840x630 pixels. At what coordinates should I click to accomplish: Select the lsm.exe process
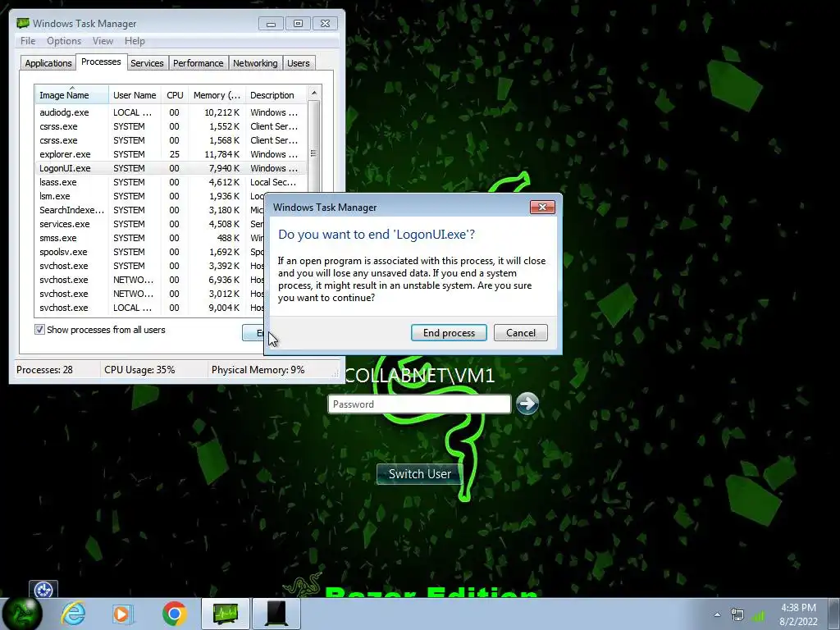coord(149,196)
